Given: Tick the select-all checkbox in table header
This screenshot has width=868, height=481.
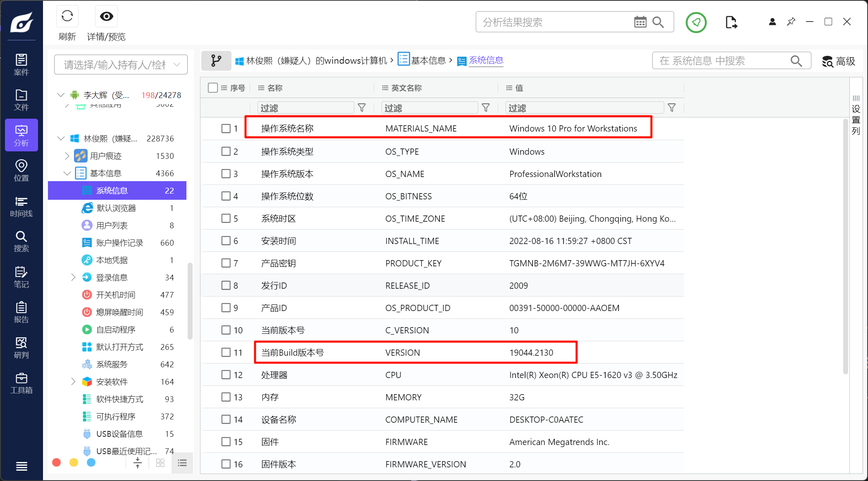Looking at the screenshot, I should click(213, 88).
